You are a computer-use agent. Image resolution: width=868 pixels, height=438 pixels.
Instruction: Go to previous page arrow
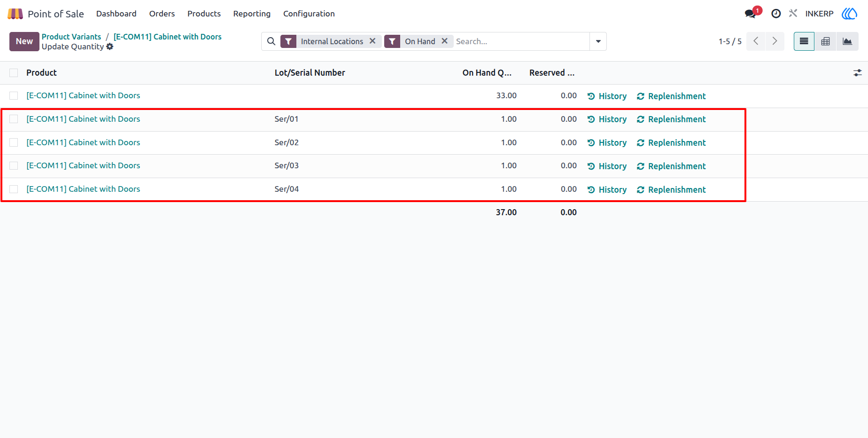tap(756, 41)
